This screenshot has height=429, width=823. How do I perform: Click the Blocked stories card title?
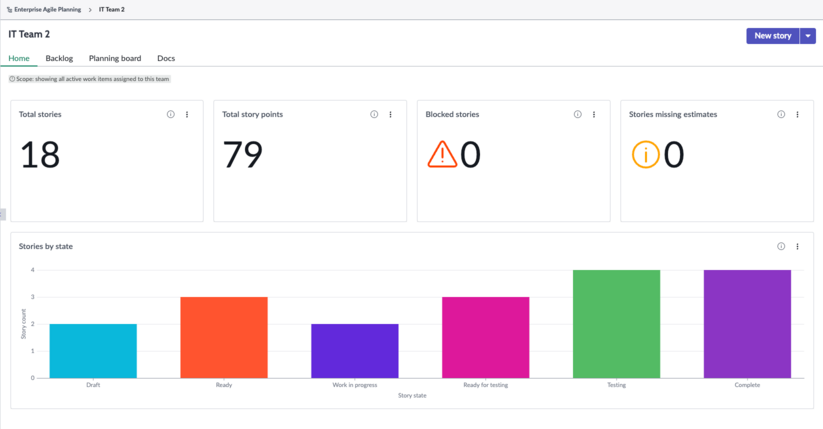(452, 114)
